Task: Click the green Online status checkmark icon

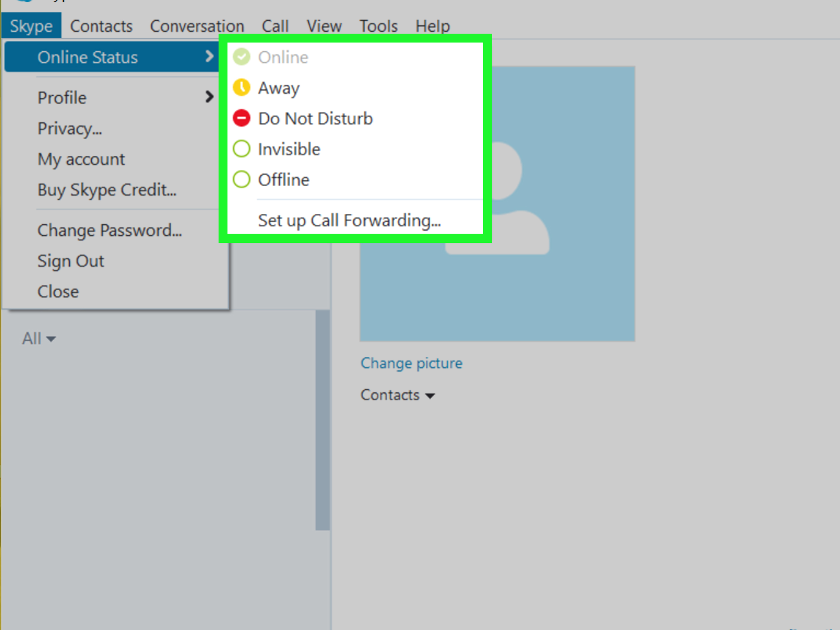Action: click(242, 57)
